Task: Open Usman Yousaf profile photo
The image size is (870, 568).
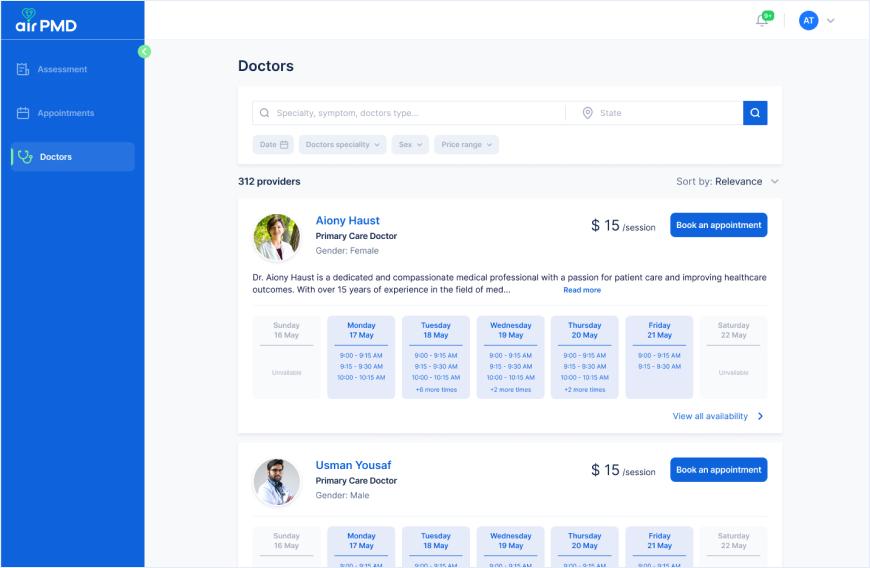Action: click(x=277, y=482)
